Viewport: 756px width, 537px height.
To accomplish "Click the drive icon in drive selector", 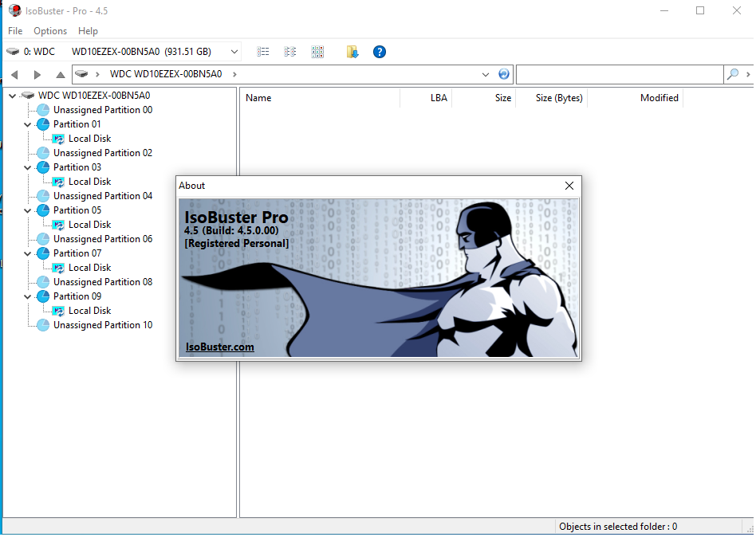I will tap(13, 52).
